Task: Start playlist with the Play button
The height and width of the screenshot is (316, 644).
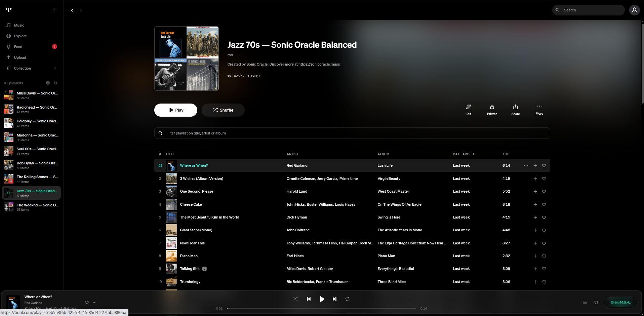Action: coord(176,110)
